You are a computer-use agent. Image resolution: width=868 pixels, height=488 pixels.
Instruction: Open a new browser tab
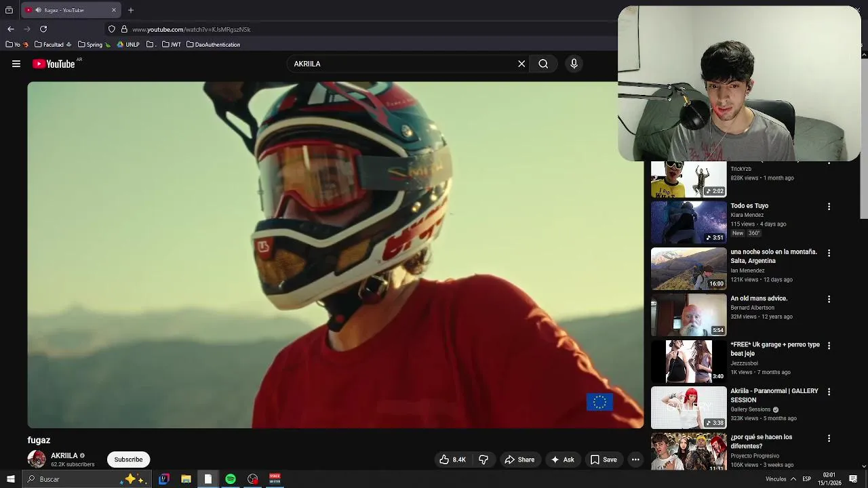(x=131, y=10)
